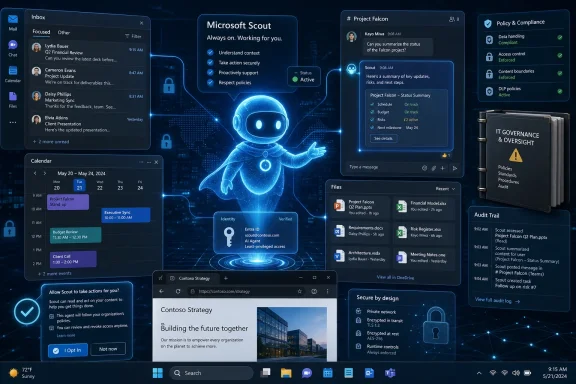Image resolution: width=576 pixels, height=384 pixels.
Task: Click the DLP policies green check
Action: pos(560,91)
